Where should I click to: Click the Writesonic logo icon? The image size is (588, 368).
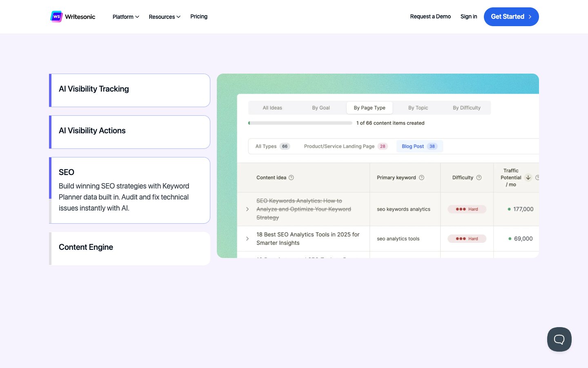tap(56, 17)
